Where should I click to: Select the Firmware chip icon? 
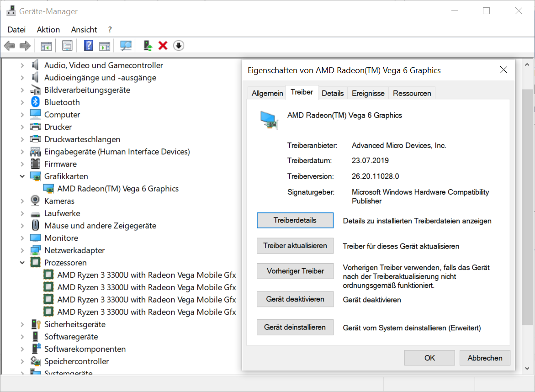(36, 164)
